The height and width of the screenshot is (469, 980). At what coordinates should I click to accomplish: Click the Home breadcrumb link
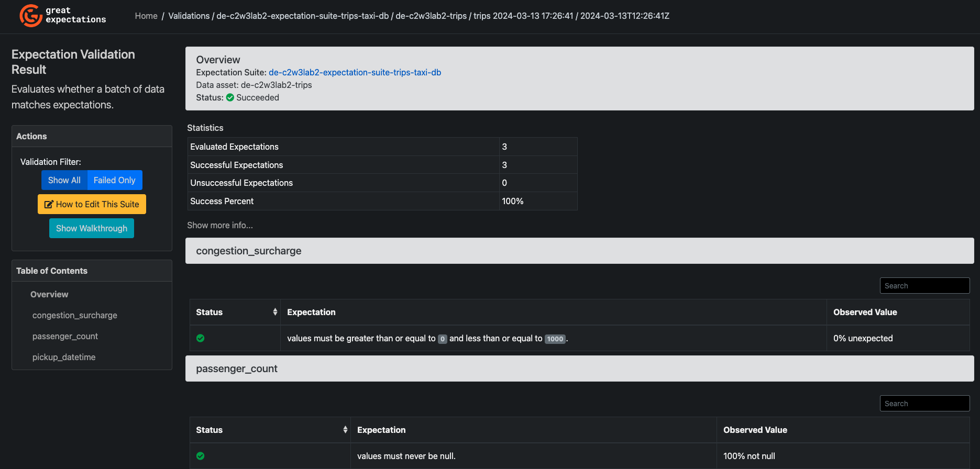pos(146,16)
